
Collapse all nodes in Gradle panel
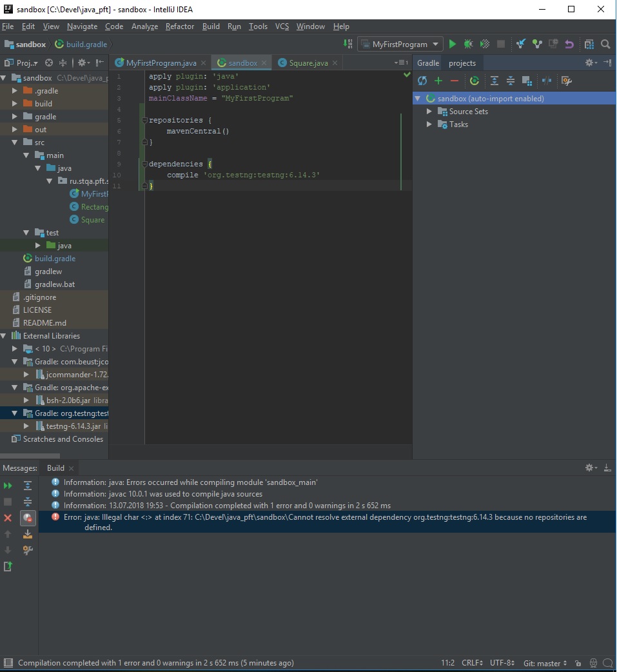coord(511,81)
